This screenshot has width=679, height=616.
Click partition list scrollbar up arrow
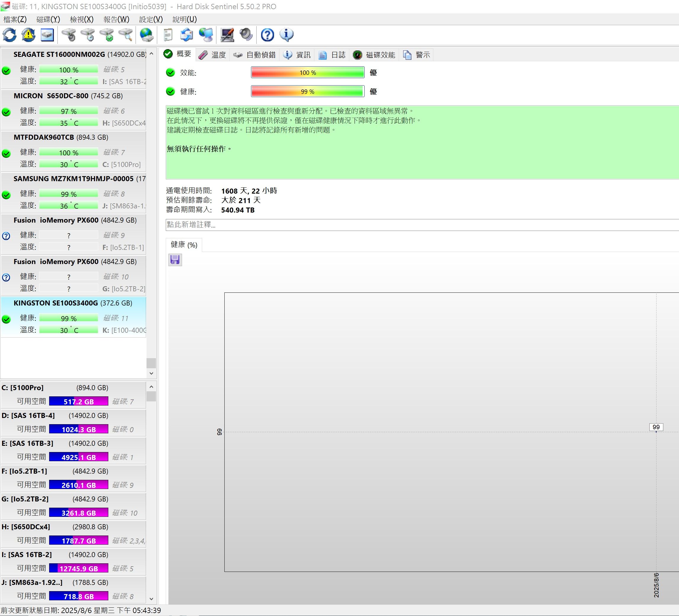point(151,387)
